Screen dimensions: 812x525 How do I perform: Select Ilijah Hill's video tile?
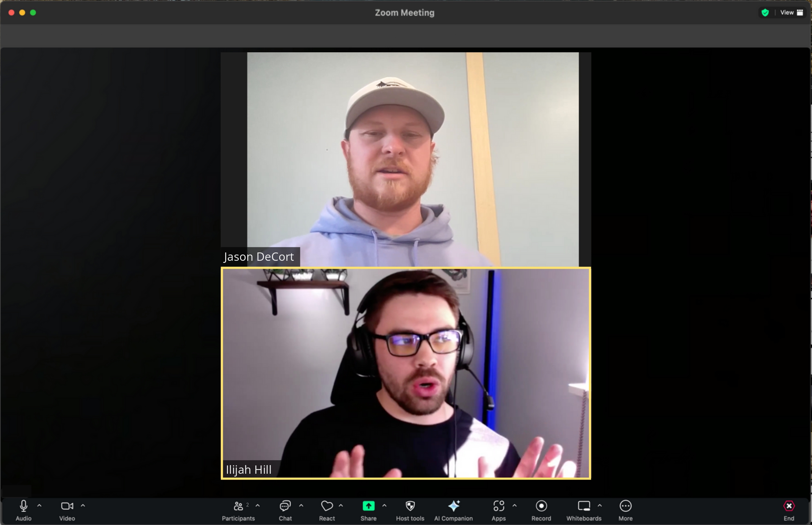406,373
